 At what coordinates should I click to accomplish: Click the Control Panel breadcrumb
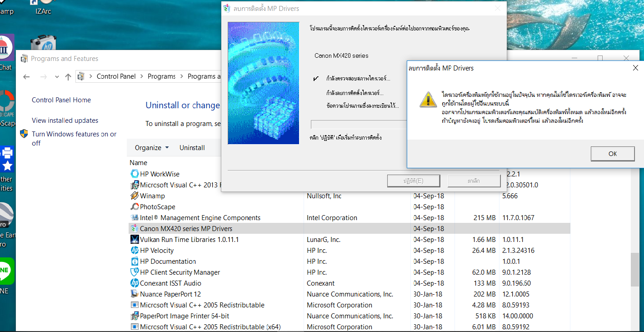[116, 76]
